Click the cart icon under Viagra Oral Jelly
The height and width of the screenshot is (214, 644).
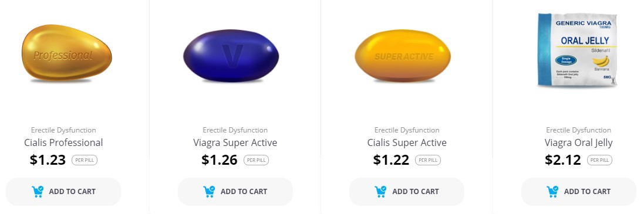pos(552,192)
